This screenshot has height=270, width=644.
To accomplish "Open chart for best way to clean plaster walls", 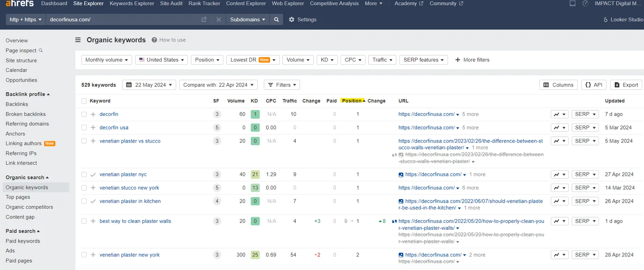I will [x=559, y=221].
